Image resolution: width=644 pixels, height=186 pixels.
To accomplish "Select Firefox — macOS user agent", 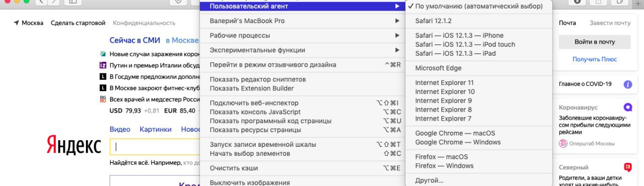I will 478,157.
